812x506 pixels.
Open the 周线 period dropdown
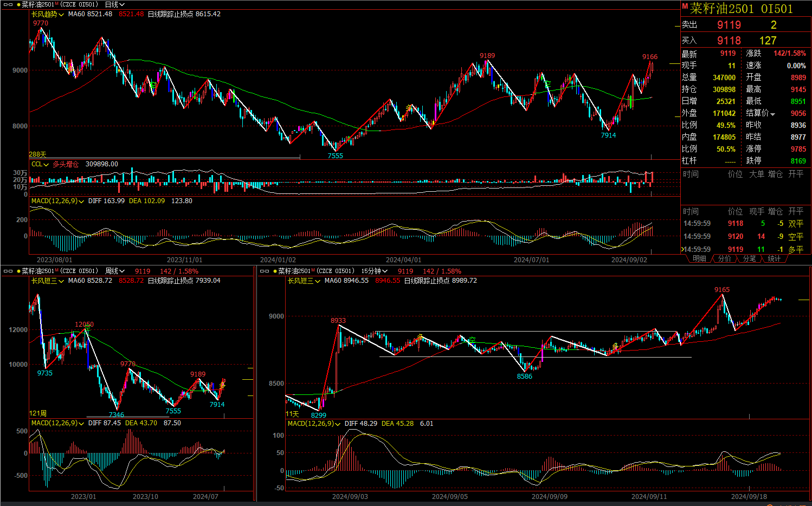115,271
